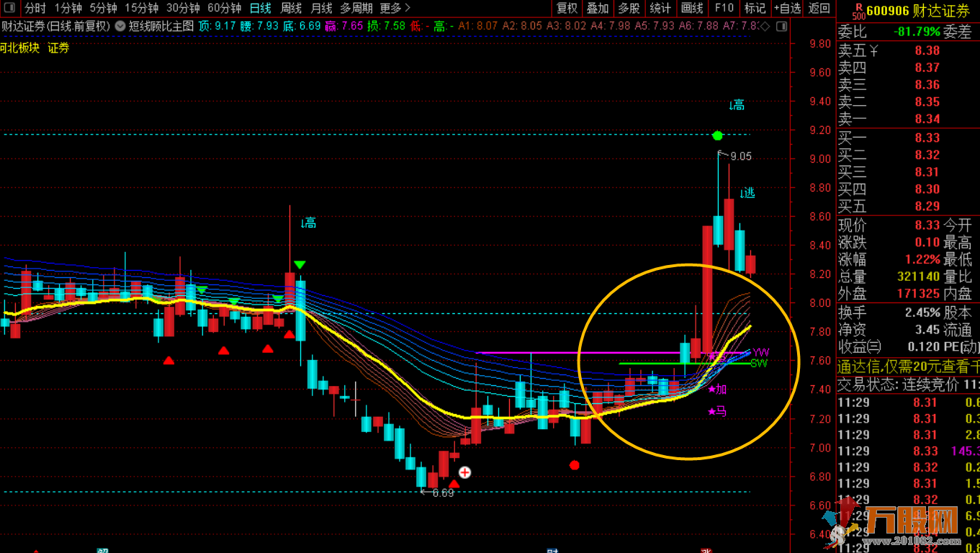Screen dimensions: 980x553
Task: Select 卖二 price 8.35
Action: point(927,102)
